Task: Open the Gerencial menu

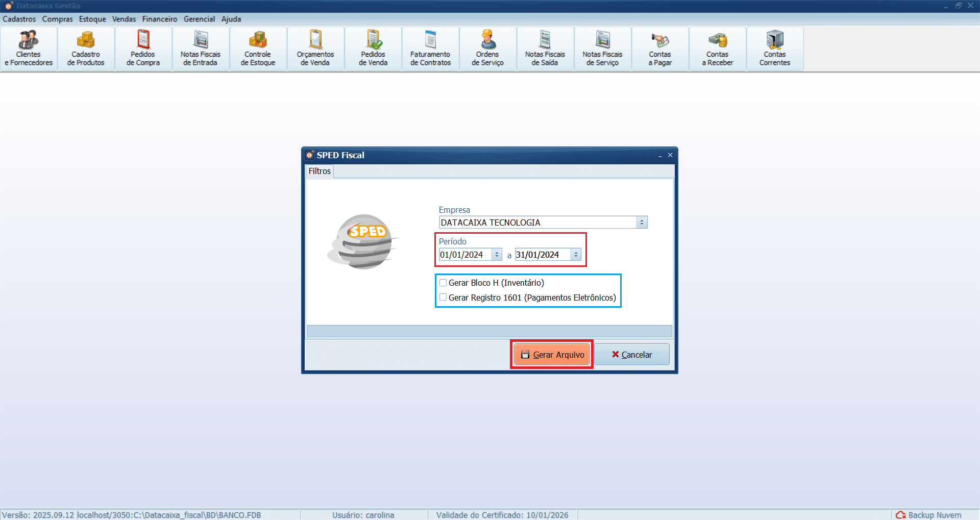Action: [x=199, y=19]
